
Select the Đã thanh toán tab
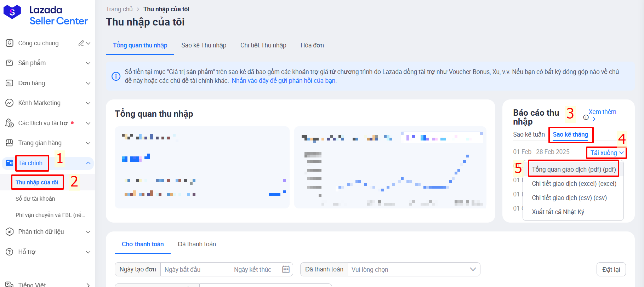point(197,244)
